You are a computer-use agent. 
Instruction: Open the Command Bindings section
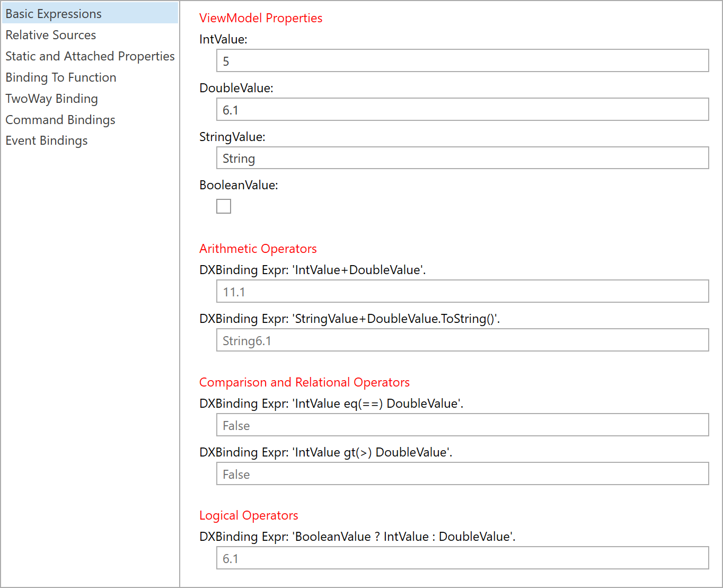[x=60, y=120]
